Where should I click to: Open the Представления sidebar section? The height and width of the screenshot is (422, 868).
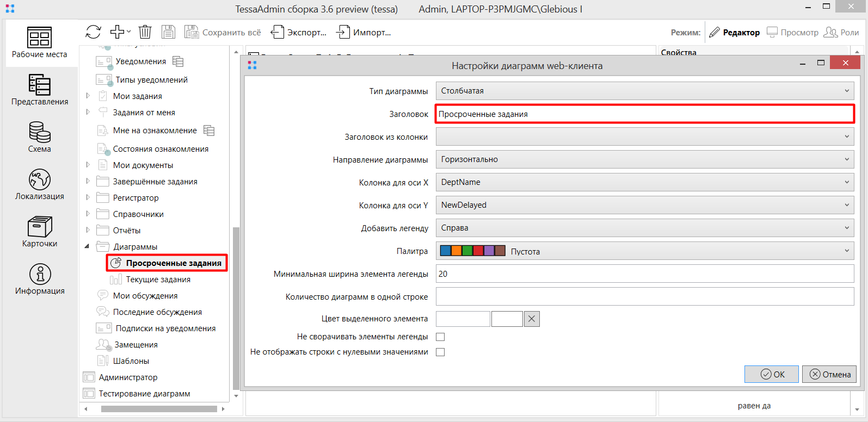pos(40,90)
